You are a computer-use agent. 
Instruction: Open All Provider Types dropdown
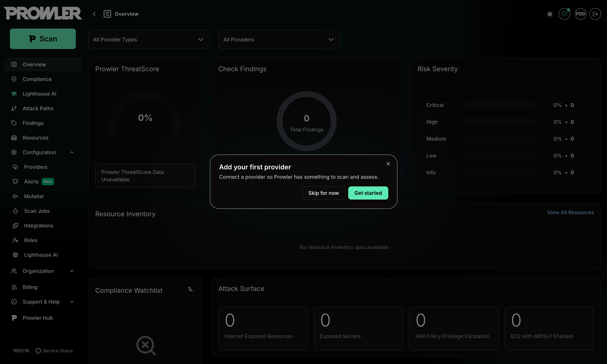pyautogui.click(x=149, y=40)
